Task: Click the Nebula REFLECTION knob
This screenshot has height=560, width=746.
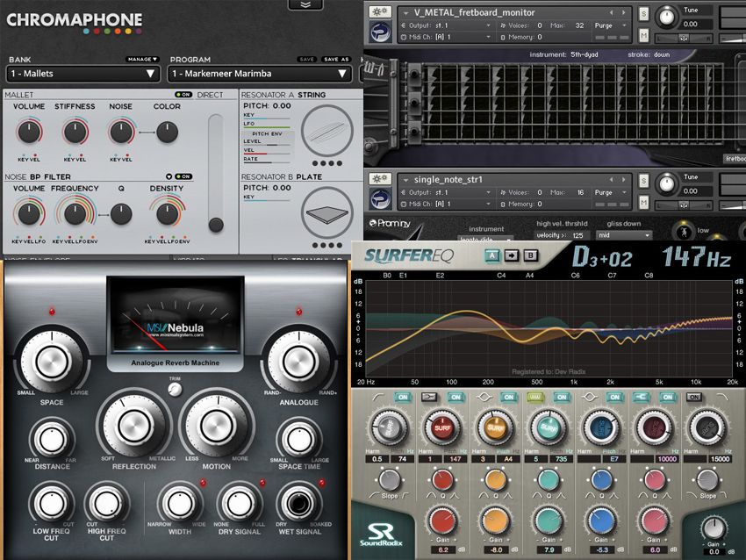Action: [x=133, y=426]
